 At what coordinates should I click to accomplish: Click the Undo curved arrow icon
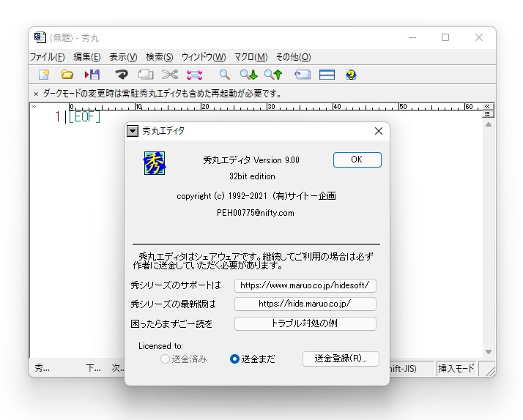pyautogui.click(x=122, y=75)
